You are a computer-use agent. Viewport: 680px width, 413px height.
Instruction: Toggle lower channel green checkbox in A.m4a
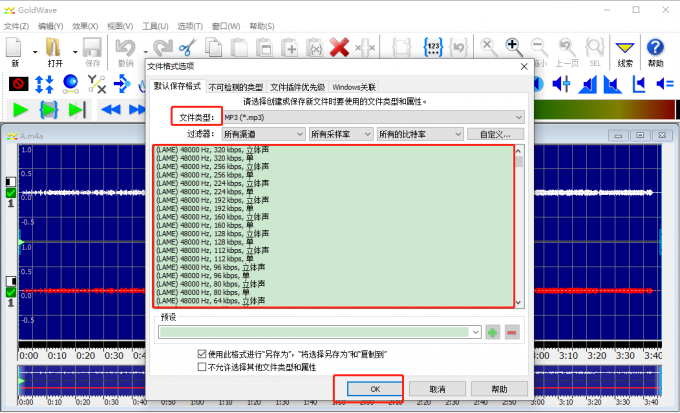[x=11, y=292]
